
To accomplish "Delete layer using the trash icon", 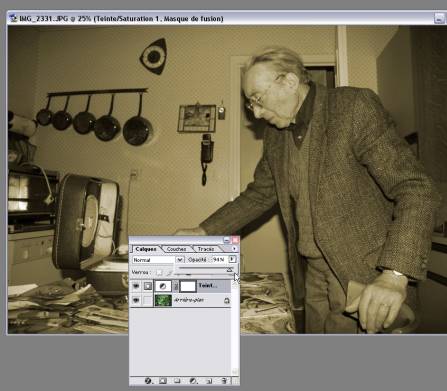I will [x=224, y=381].
